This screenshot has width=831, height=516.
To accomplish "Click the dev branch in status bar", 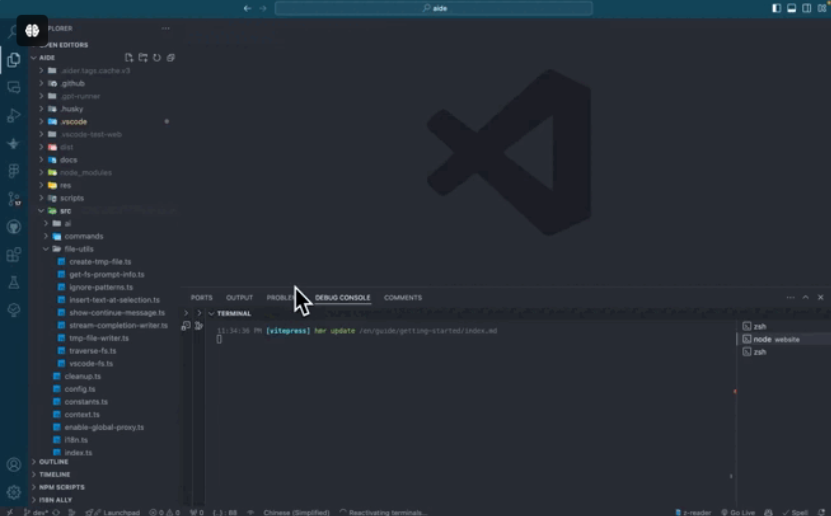I will tap(36, 512).
